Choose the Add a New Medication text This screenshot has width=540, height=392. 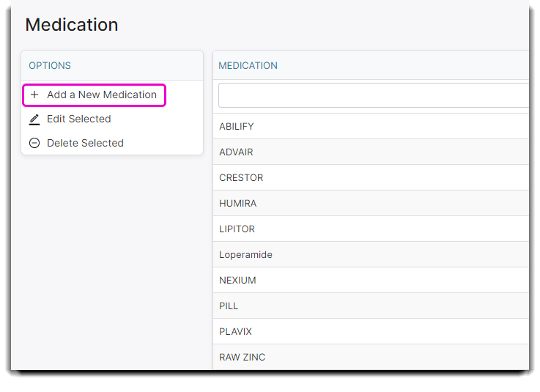[x=102, y=95]
